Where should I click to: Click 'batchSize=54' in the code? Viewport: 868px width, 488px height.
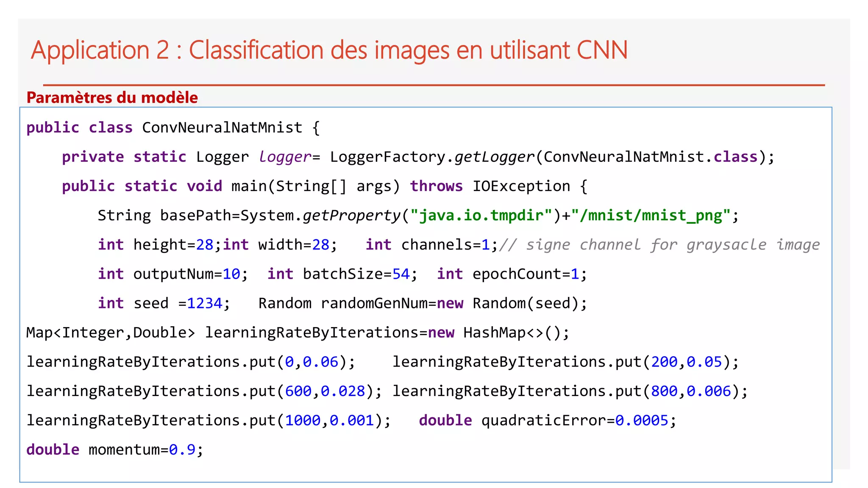(x=356, y=274)
